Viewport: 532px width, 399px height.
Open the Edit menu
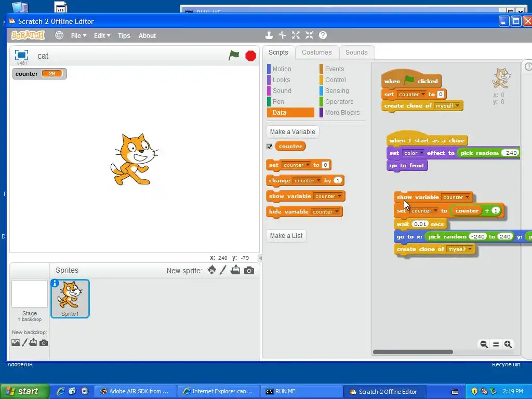point(102,36)
